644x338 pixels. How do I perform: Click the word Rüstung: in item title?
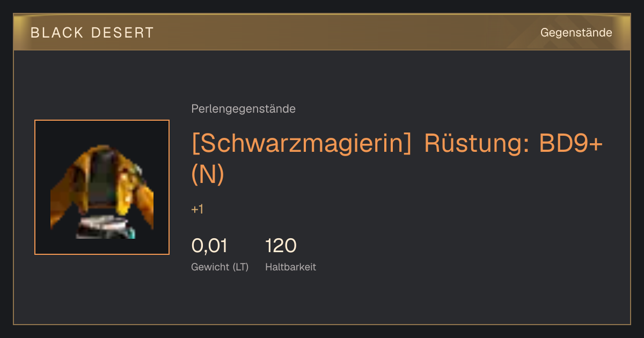(475, 143)
